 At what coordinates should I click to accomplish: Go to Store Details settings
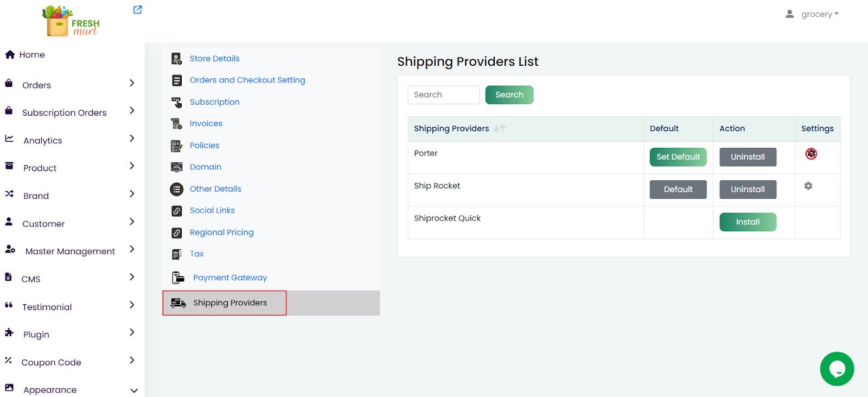[214, 59]
